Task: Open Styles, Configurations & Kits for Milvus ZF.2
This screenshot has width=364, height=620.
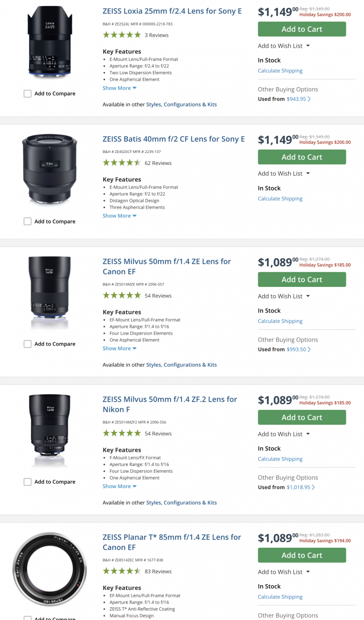Action: pyautogui.click(x=181, y=502)
